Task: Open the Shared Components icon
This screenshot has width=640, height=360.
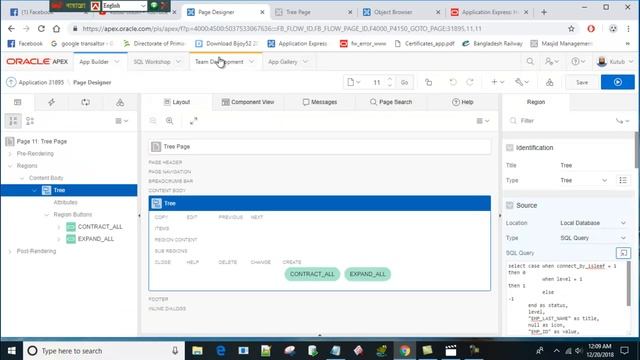Action: pos(549,82)
